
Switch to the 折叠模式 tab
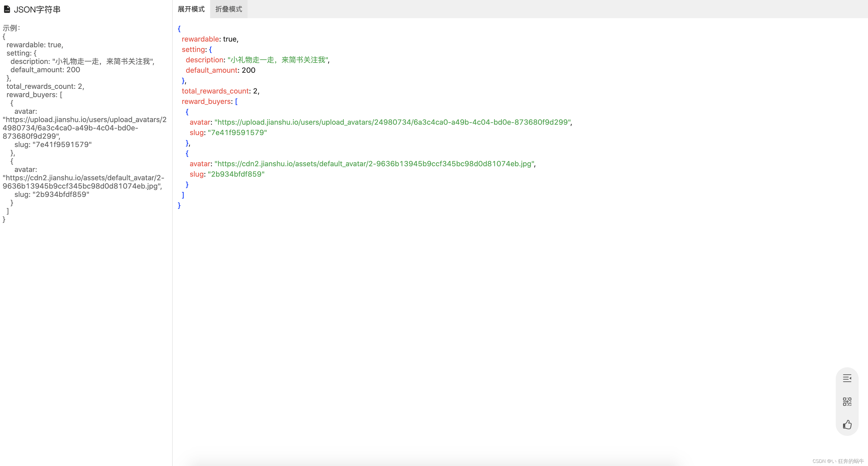229,9
